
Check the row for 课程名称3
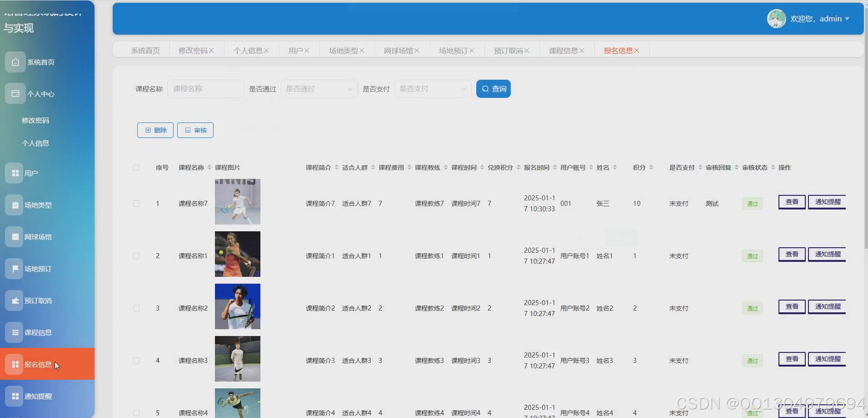[136, 361]
